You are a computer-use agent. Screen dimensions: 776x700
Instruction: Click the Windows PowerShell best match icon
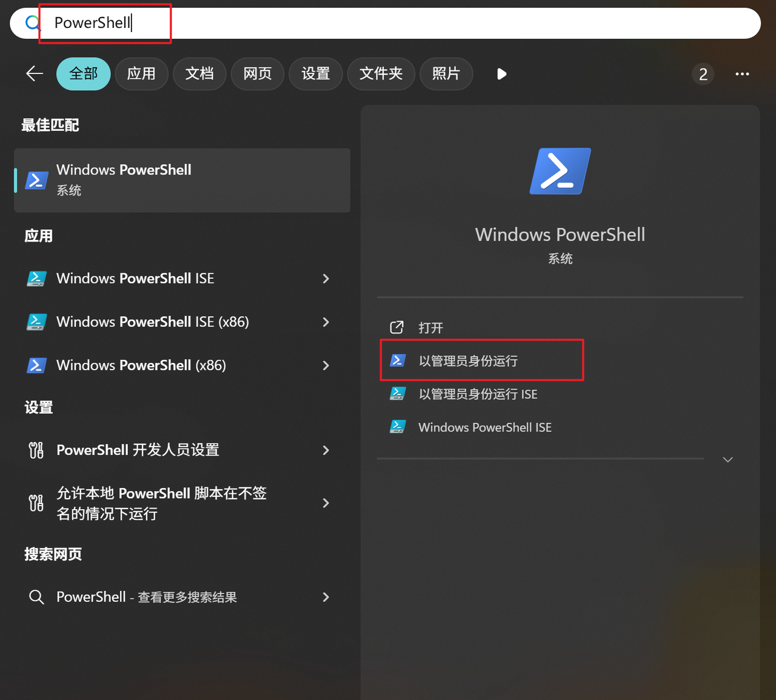coord(36,181)
